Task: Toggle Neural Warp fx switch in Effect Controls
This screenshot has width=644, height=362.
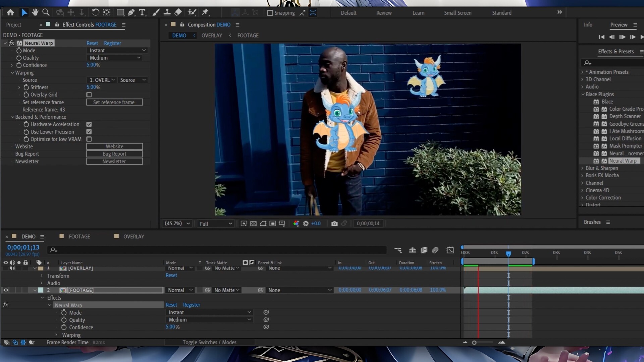Action: pos(12,43)
